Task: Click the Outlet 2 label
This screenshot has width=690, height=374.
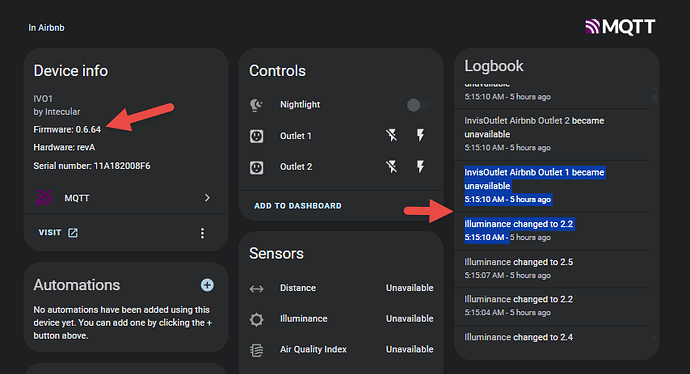Action: click(x=296, y=167)
